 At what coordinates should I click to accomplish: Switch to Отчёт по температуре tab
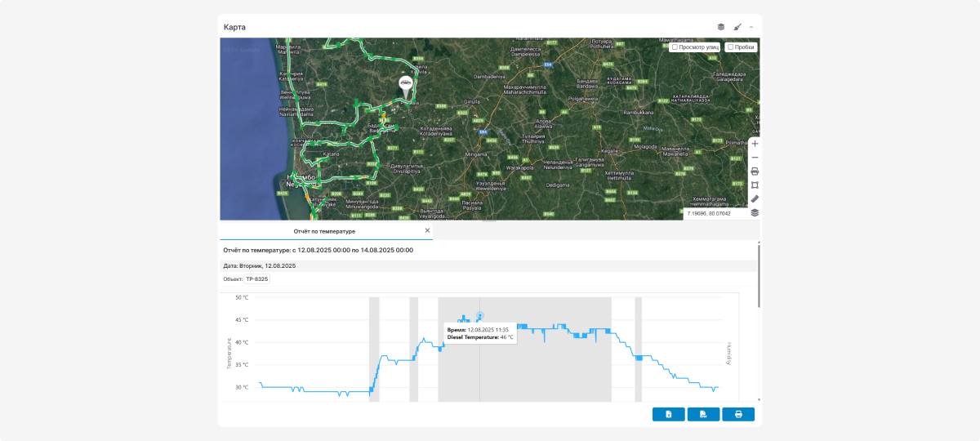324,231
